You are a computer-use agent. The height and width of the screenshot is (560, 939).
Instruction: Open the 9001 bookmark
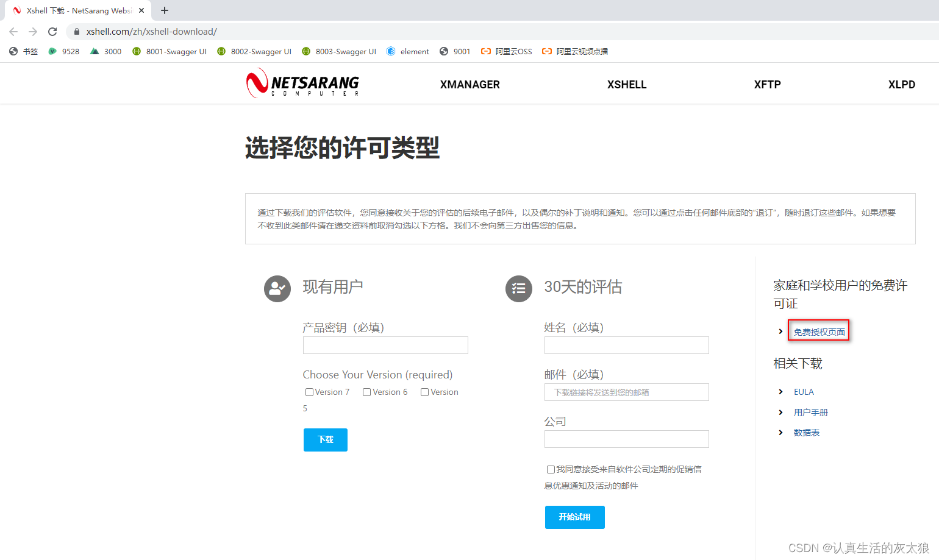tap(455, 52)
